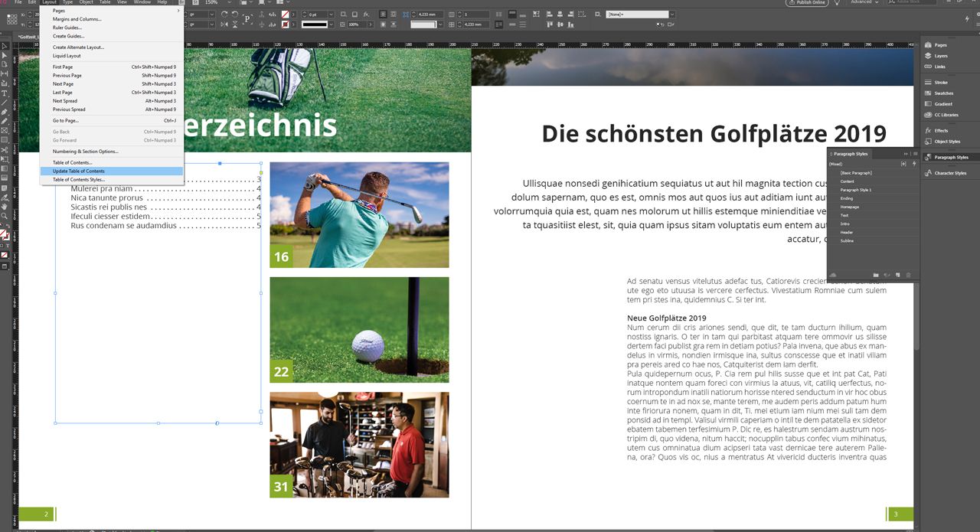
Task: Create new style group folder icon
Action: (x=876, y=275)
